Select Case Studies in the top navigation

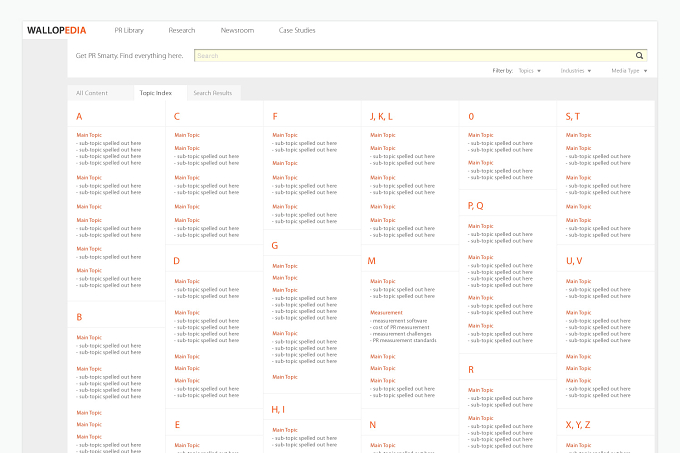(x=297, y=30)
